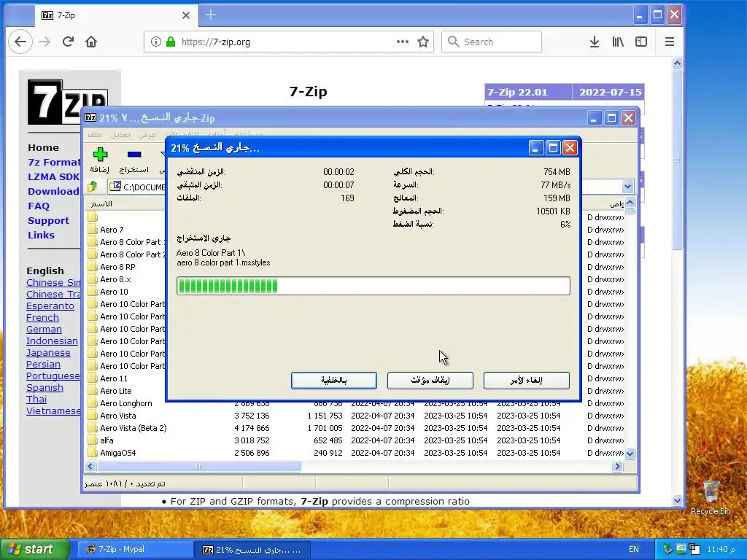Click the EN language indicator in taskbar

[x=634, y=550]
